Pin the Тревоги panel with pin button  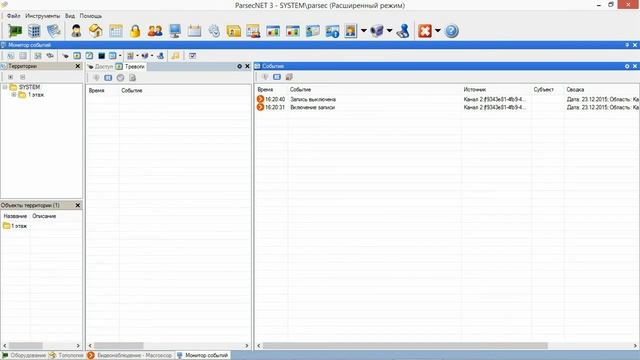pos(240,66)
